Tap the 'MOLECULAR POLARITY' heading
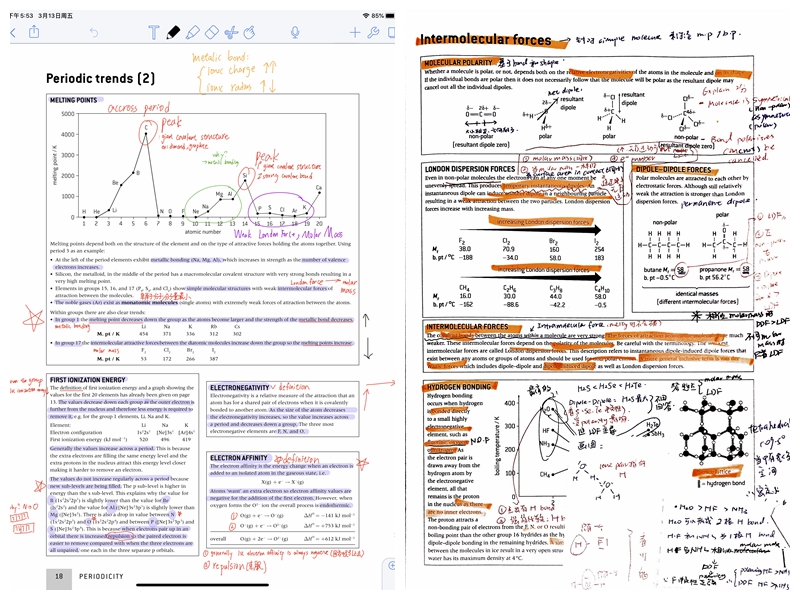800x600 pixels. click(x=458, y=63)
